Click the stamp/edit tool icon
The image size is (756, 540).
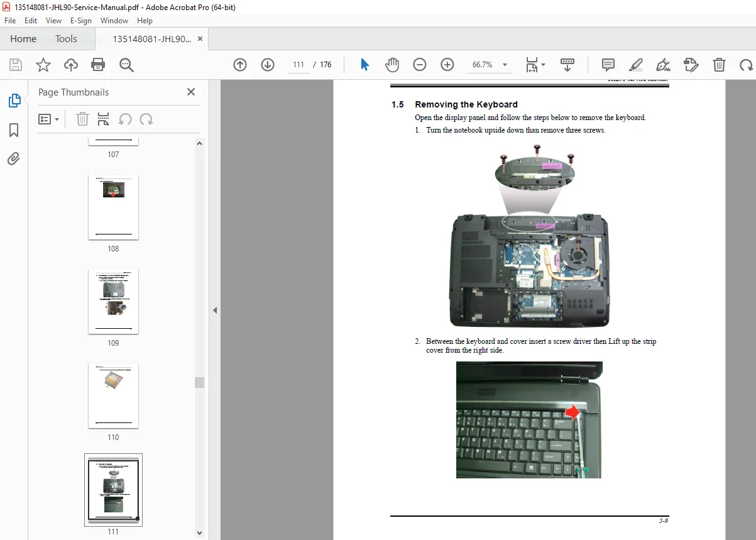click(x=691, y=65)
